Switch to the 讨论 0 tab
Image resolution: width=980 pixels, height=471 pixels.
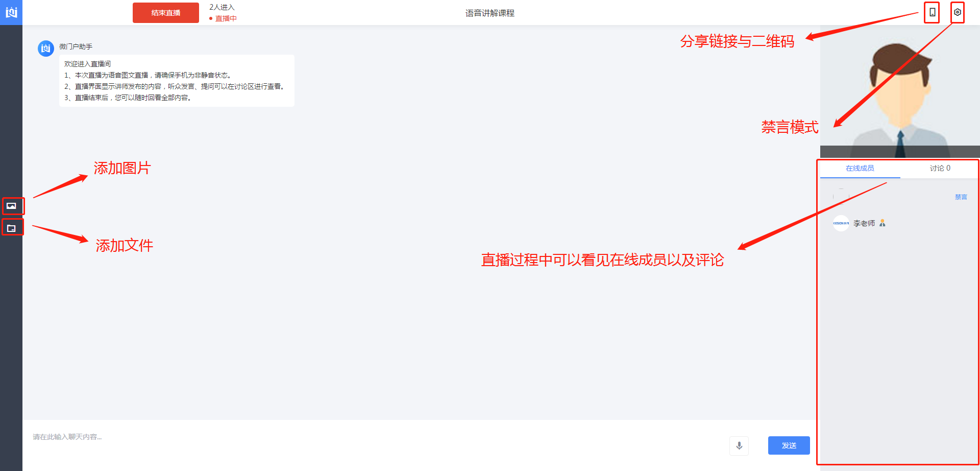point(940,168)
